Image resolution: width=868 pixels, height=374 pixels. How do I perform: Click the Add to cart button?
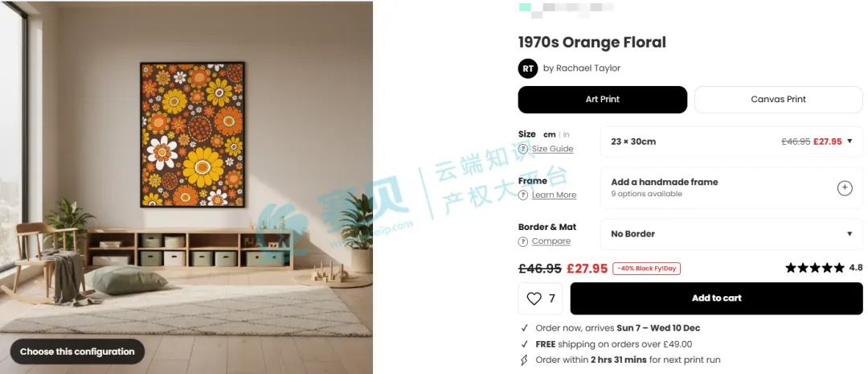pos(716,298)
